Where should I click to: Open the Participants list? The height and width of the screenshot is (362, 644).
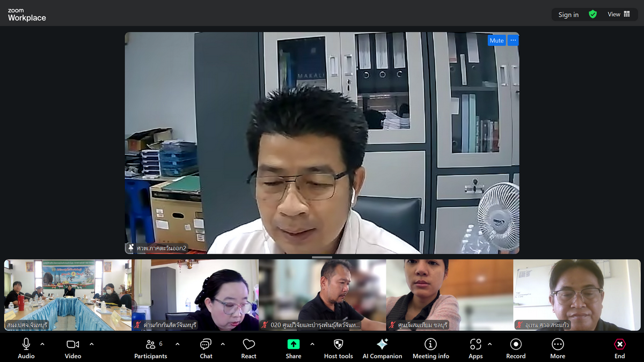pos(151,348)
